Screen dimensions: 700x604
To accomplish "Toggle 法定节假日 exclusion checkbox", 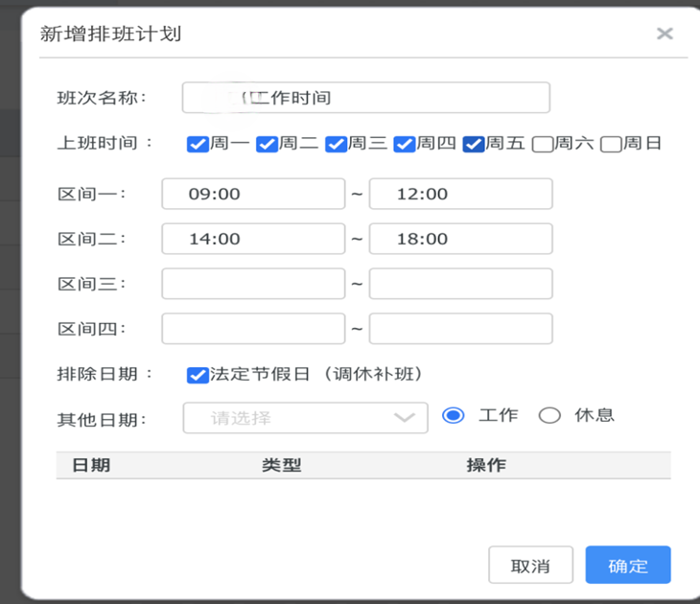I will point(198,374).
